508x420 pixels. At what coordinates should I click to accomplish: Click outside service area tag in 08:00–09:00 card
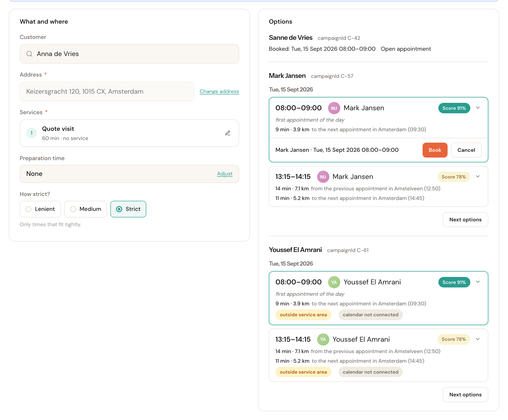point(303,315)
